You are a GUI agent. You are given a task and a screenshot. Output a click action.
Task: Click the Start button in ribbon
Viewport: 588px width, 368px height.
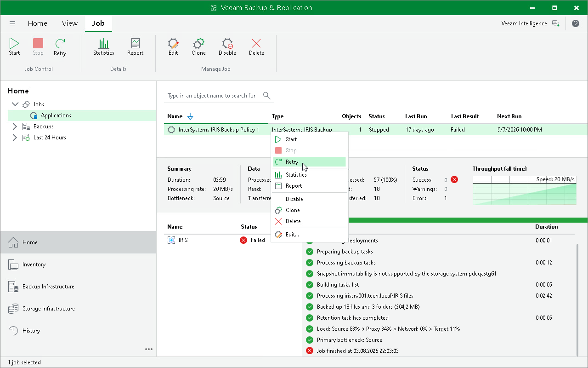14,47
